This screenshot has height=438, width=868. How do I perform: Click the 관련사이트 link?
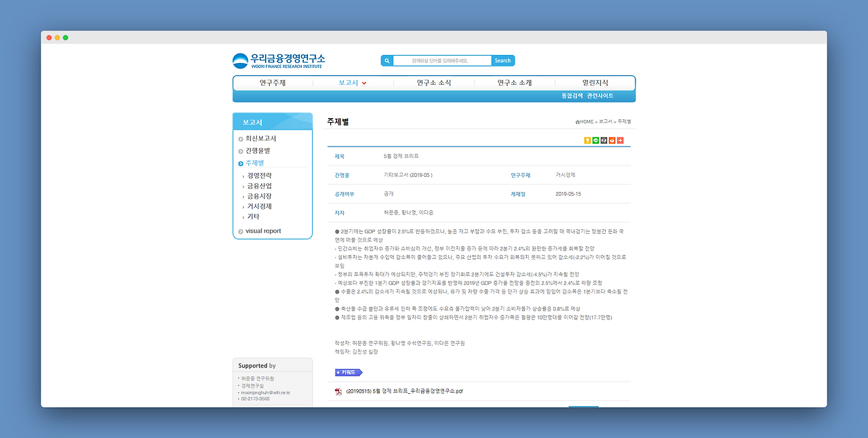pyautogui.click(x=600, y=96)
